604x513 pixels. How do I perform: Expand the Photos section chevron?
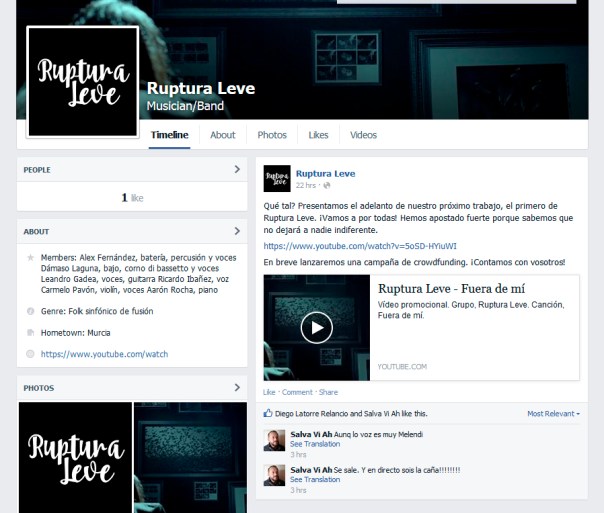coord(237,387)
